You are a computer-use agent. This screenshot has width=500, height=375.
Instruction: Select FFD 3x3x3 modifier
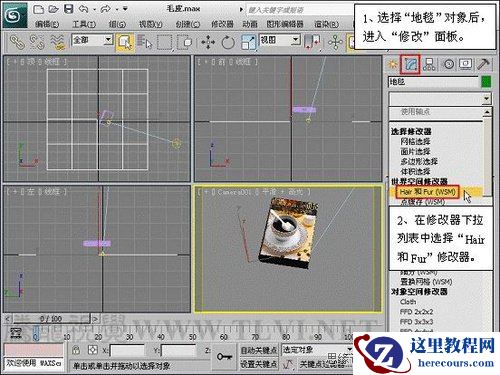[x=417, y=322]
